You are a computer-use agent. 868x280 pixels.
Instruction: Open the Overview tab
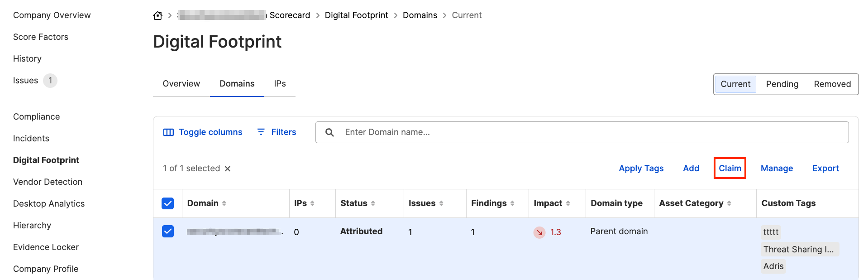tap(181, 84)
